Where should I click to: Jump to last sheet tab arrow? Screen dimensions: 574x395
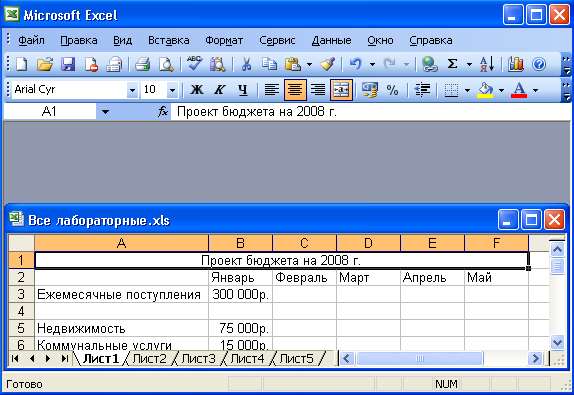pyautogui.click(x=64, y=359)
